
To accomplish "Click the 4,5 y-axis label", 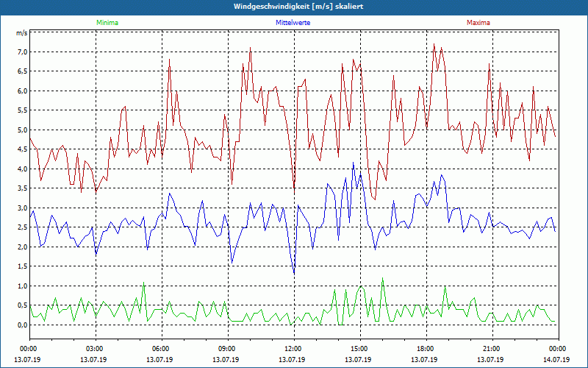I will (x=23, y=149).
